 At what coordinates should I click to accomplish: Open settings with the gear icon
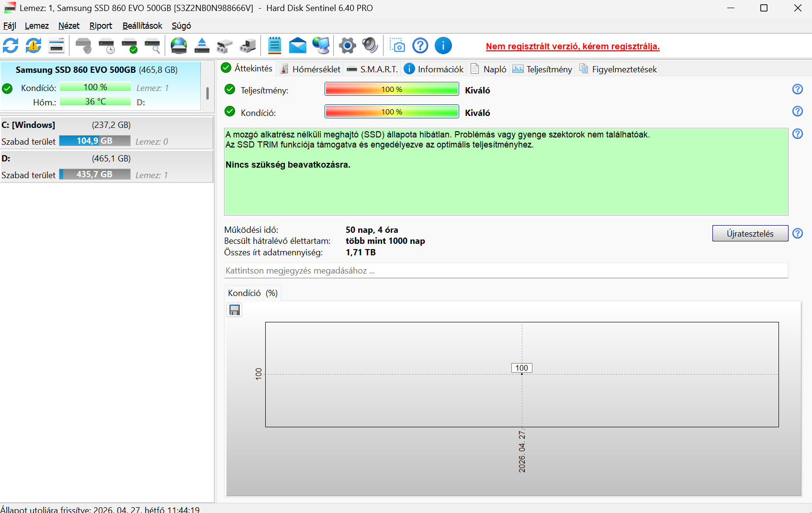348,46
